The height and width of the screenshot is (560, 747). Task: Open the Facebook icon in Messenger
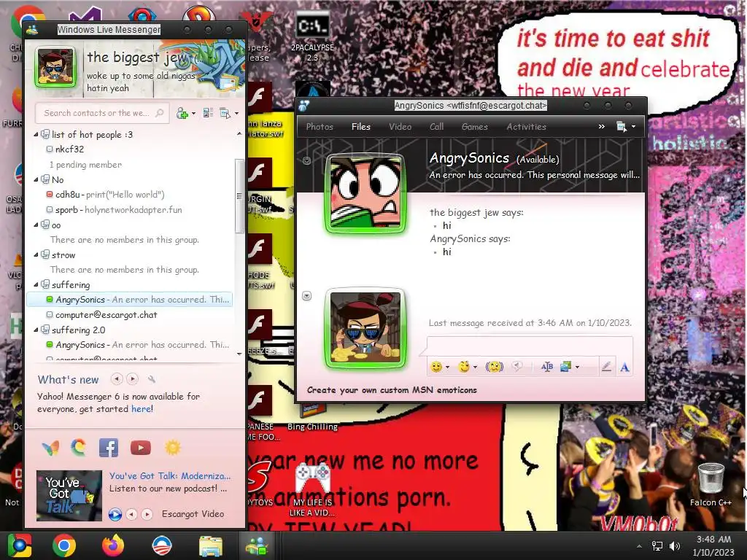109,448
